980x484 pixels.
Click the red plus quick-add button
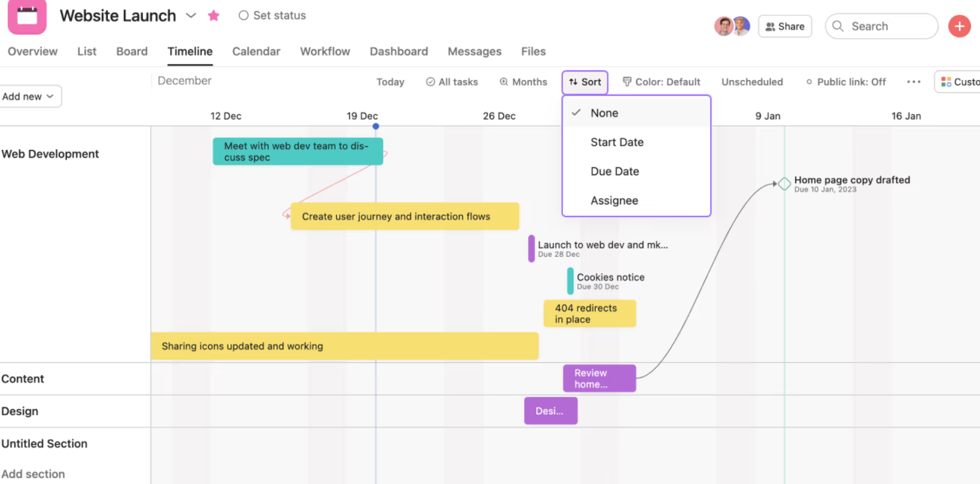pyautogui.click(x=959, y=26)
